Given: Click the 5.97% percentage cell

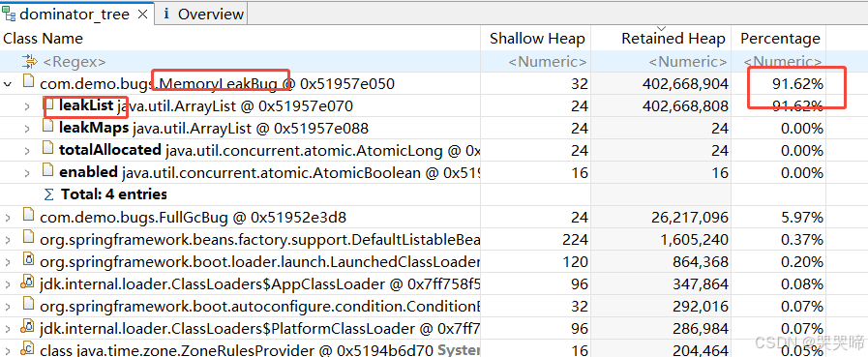Looking at the screenshot, I should pyautogui.click(x=802, y=217).
